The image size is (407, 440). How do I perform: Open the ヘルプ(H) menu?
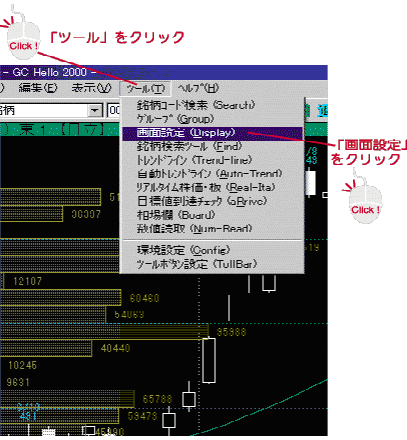pyautogui.click(x=198, y=89)
